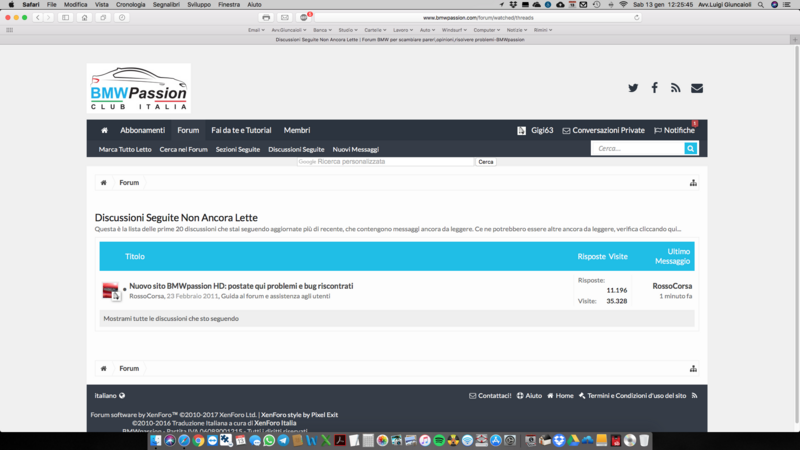Open Chrome from the Dock

pyautogui.click(x=198, y=440)
